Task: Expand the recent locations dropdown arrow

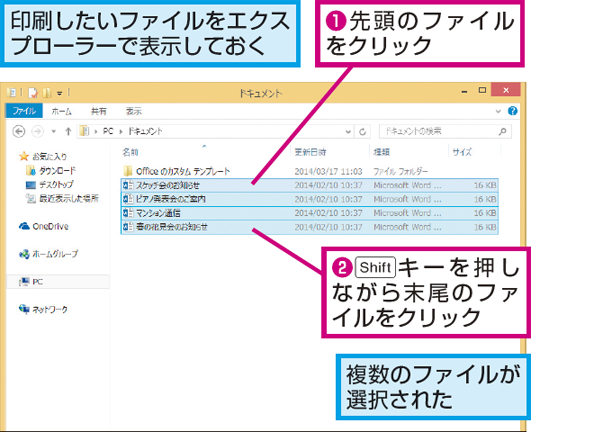Action: [54, 132]
